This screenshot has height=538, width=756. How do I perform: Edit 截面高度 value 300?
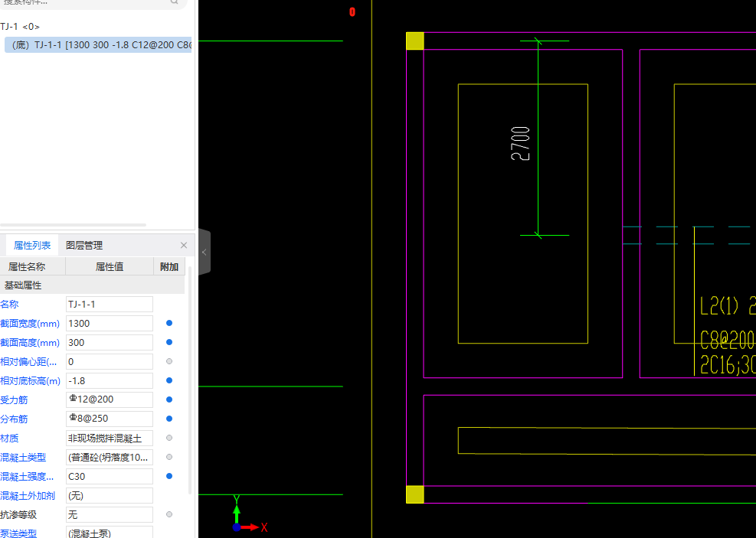tap(110, 342)
